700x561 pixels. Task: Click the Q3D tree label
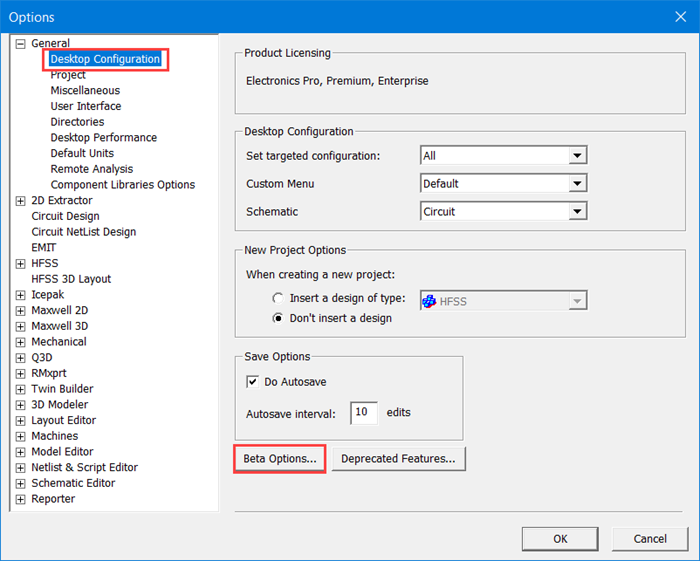(x=42, y=358)
